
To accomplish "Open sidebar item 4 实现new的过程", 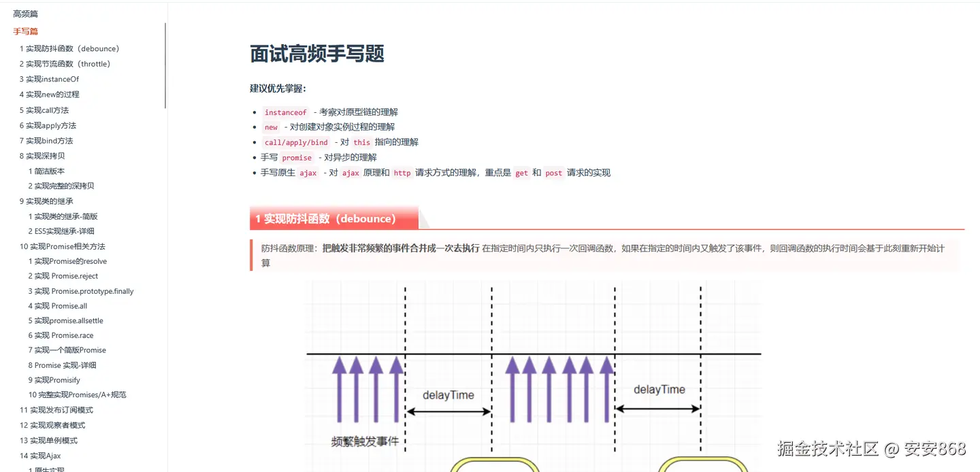I will pyautogui.click(x=49, y=95).
